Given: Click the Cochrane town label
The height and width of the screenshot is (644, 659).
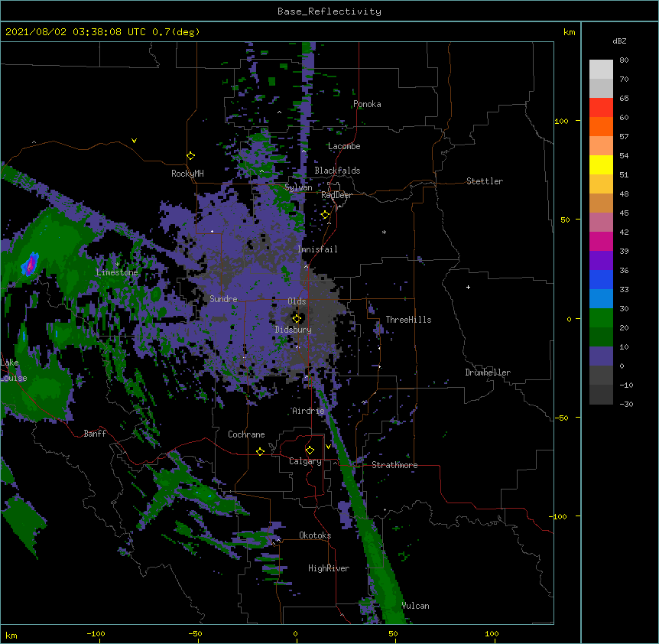Looking at the screenshot, I should coord(246,434).
